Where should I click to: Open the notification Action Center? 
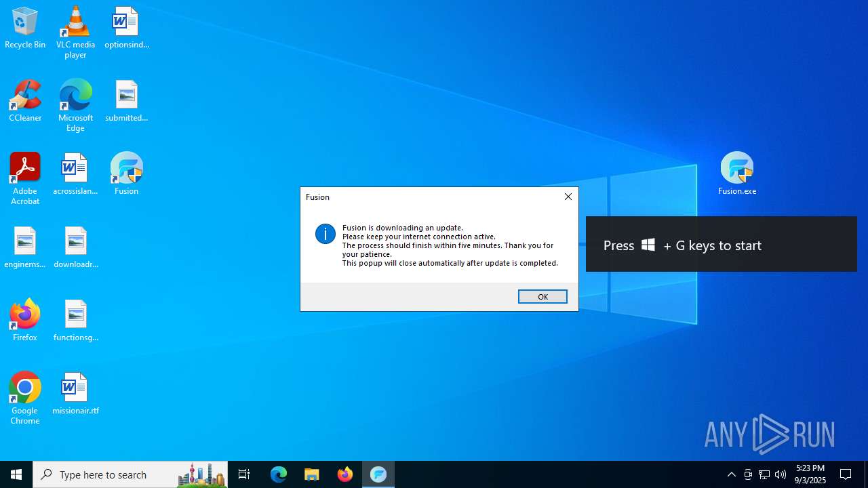coord(846,474)
